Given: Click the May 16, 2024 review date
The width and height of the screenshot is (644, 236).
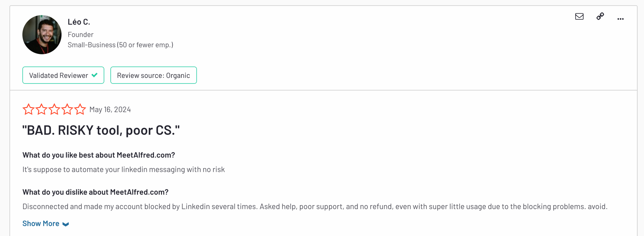Looking at the screenshot, I should coord(110,110).
